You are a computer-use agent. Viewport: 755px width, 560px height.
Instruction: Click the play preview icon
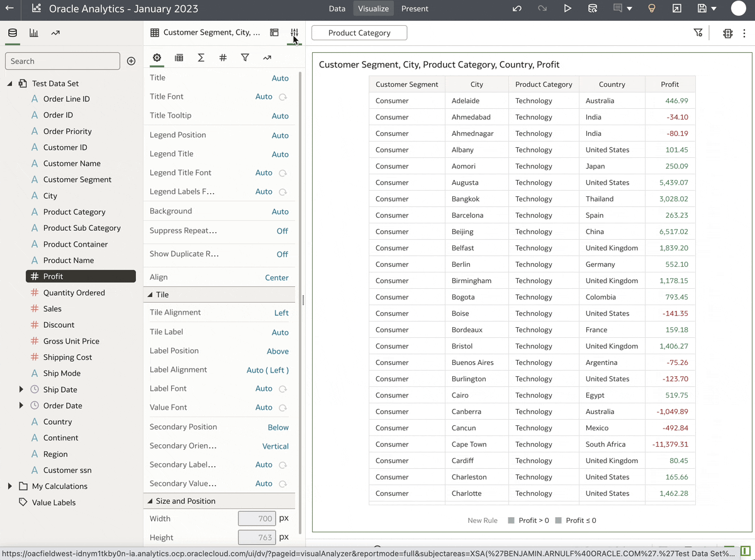click(x=568, y=9)
